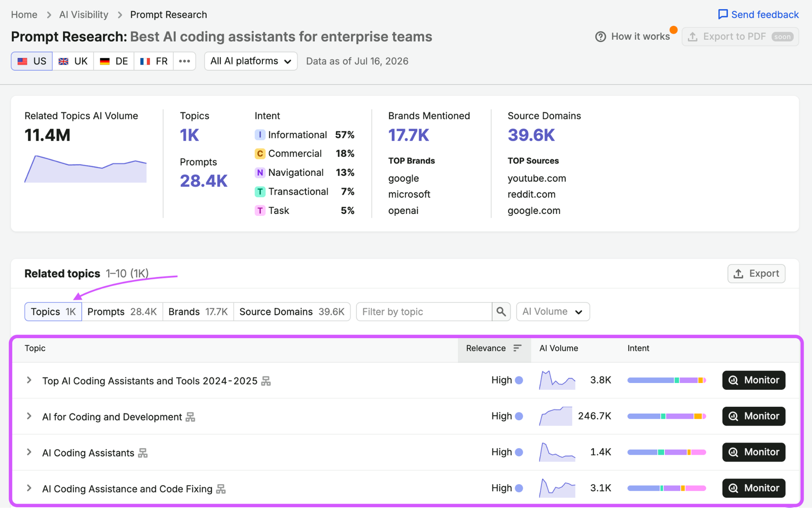
Task: Click the UK flag icon
Action: 63,61
